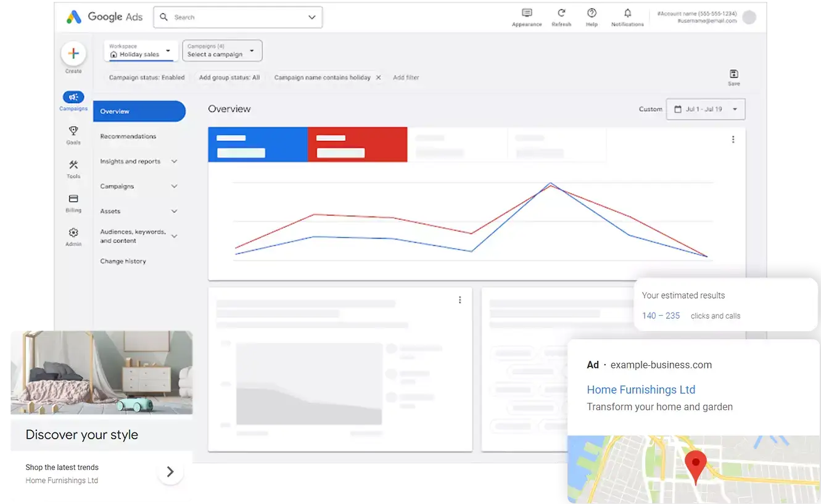The height and width of the screenshot is (504, 821).
Task: Open the Help icon
Action: pos(592,13)
